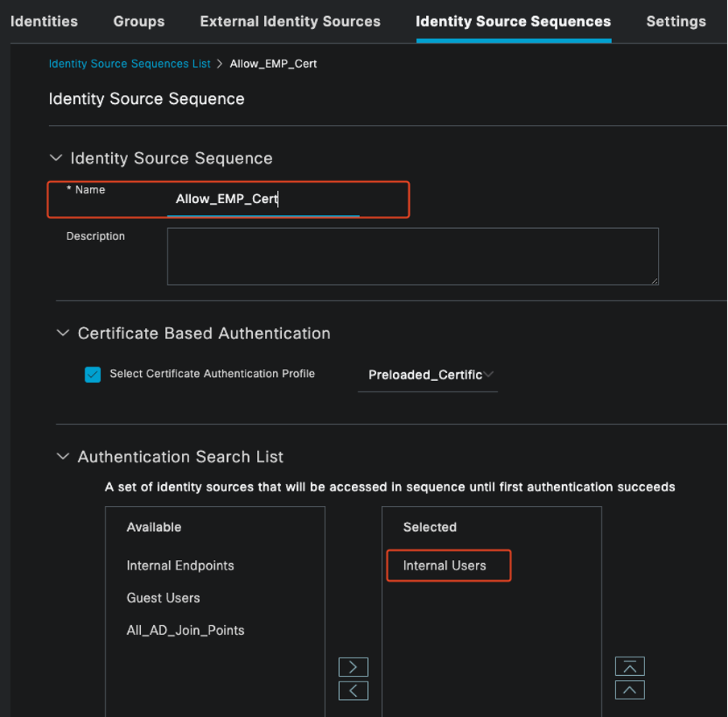Uncheck Select Certificate Authentication Profile checkbox
The height and width of the screenshot is (717, 728).
[x=93, y=375]
